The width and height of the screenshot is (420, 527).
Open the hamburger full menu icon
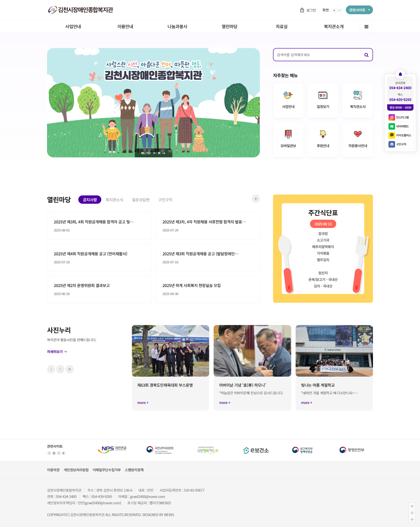[x=366, y=26]
